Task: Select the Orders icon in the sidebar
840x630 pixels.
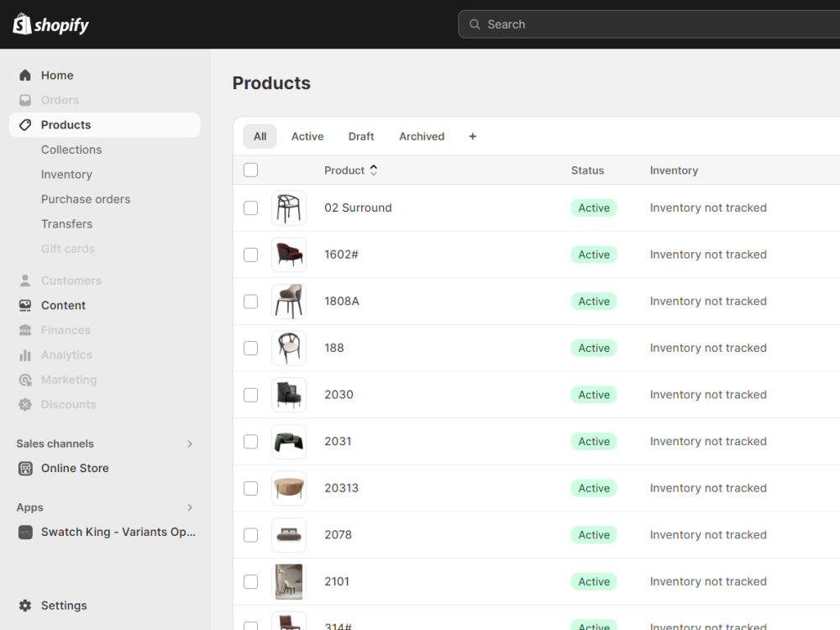Action: pyautogui.click(x=25, y=100)
